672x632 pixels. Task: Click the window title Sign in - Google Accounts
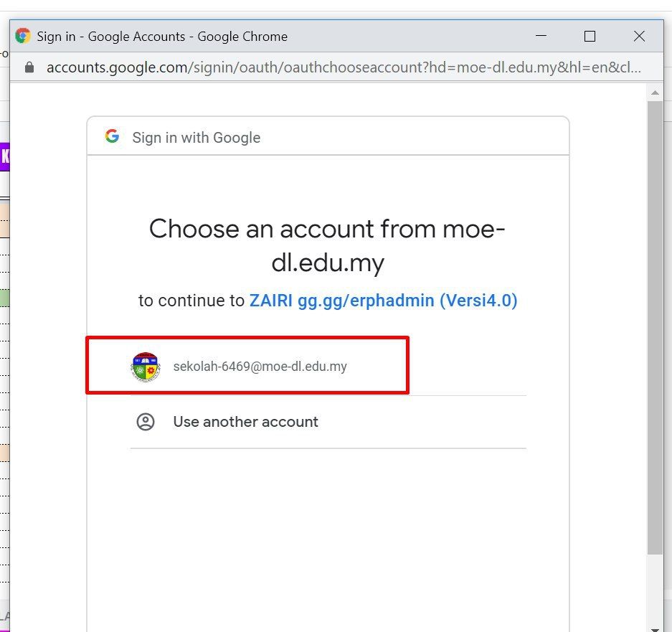coord(162,36)
